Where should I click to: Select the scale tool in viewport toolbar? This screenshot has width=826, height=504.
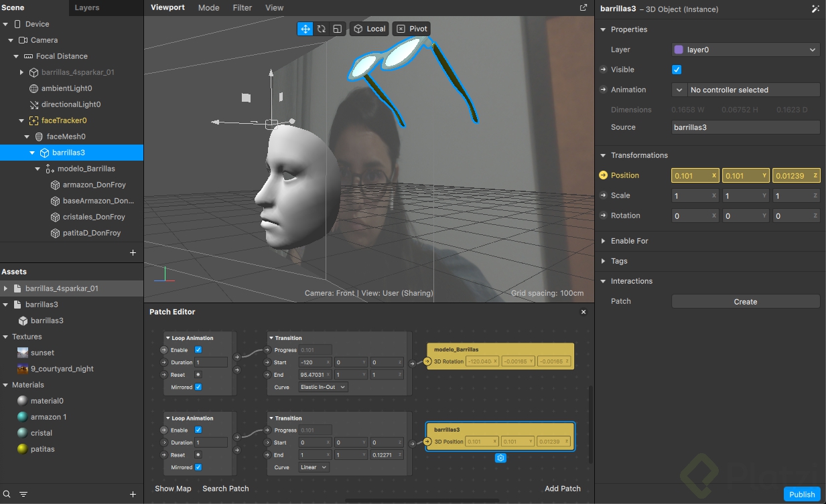[x=337, y=29]
